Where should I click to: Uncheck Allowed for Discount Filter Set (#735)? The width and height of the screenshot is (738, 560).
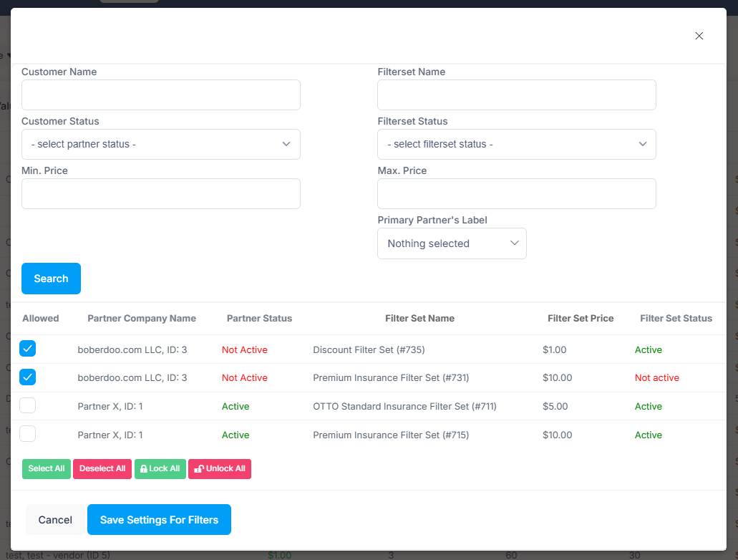tap(28, 349)
